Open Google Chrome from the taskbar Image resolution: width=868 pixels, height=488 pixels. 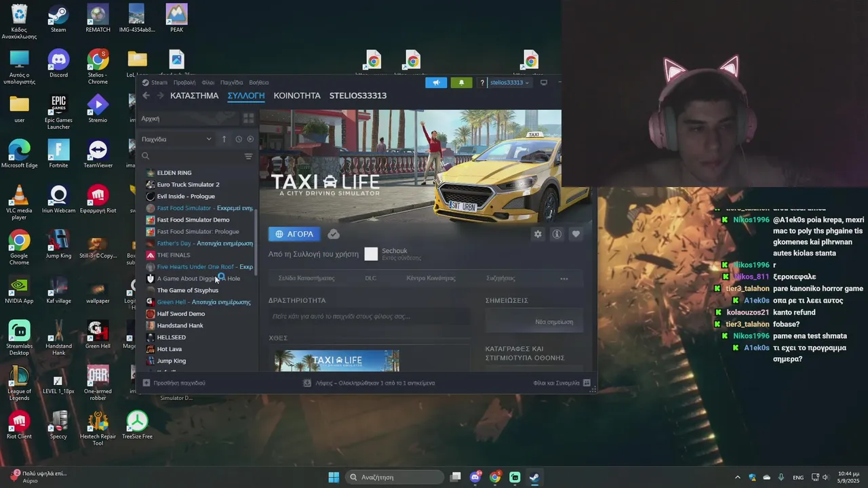pos(495,477)
